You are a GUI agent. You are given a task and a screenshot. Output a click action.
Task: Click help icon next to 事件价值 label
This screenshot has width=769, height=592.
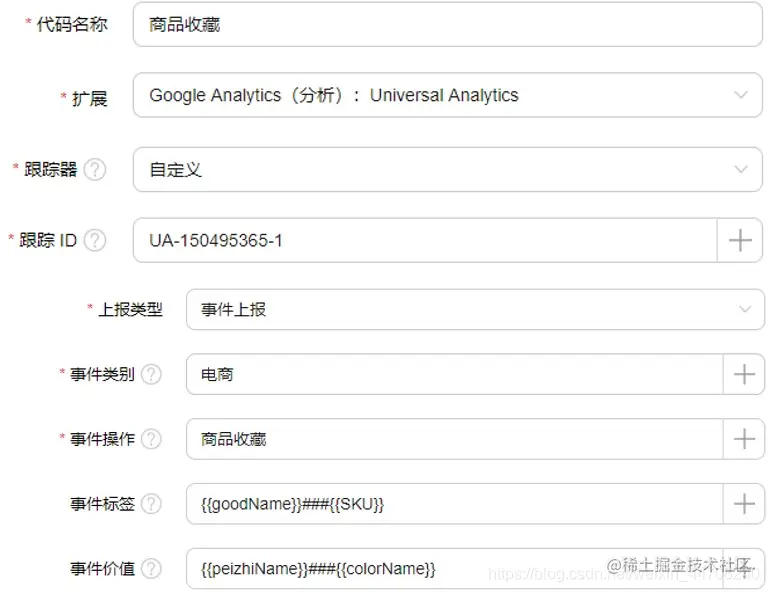point(151,568)
